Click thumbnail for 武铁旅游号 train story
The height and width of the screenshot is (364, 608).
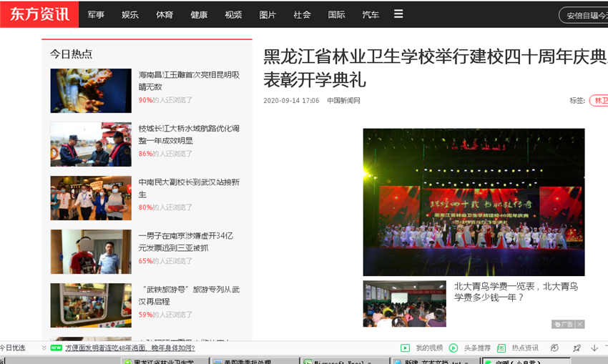(x=91, y=305)
